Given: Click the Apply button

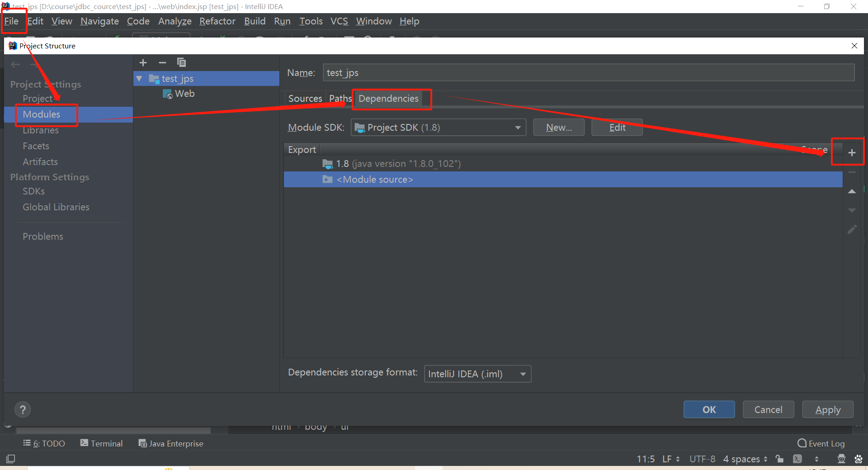Looking at the screenshot, I should [x=828, y=410].
